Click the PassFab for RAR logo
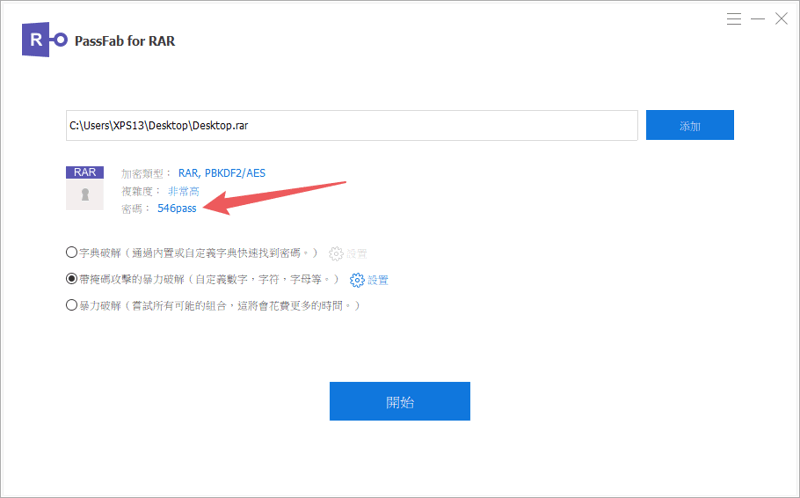Viewport: 800px width, 498px height. pyautogui.click(x=44, y=40)
